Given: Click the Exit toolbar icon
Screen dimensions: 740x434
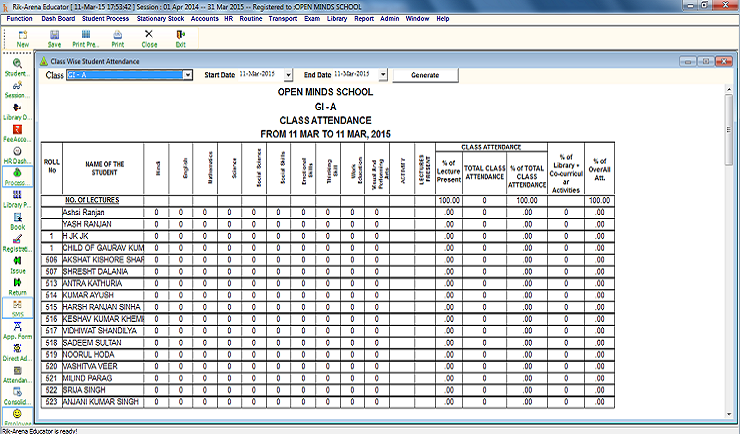Looking at the screenshot, I should 181,38.
